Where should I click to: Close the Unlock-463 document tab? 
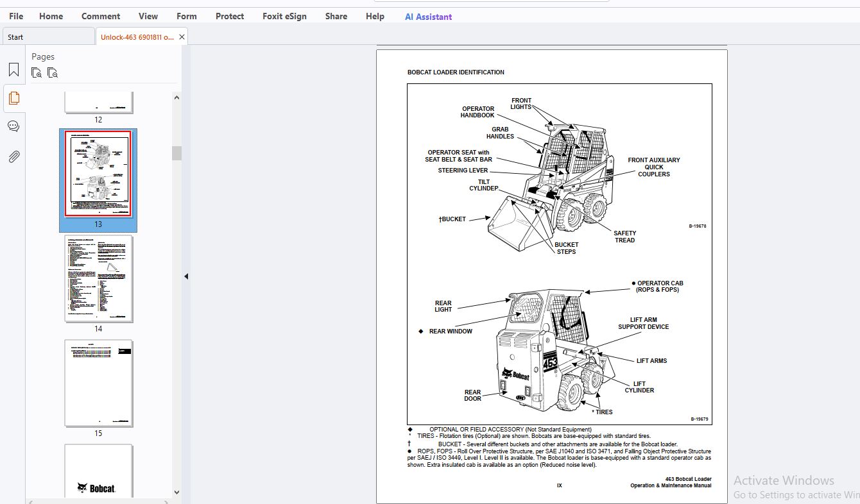(182, 37)
